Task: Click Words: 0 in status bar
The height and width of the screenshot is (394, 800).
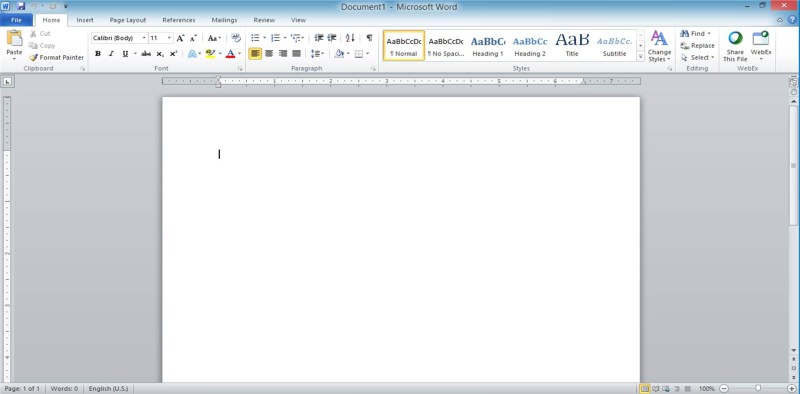Action: (64, 389)
